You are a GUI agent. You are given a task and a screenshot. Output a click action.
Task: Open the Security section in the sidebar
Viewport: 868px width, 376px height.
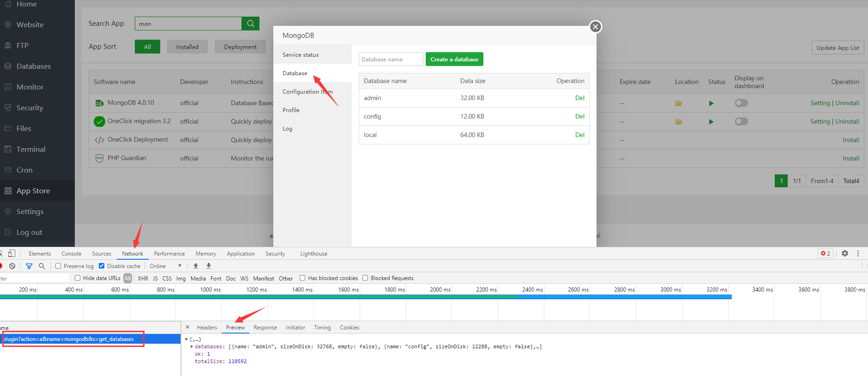30,107
